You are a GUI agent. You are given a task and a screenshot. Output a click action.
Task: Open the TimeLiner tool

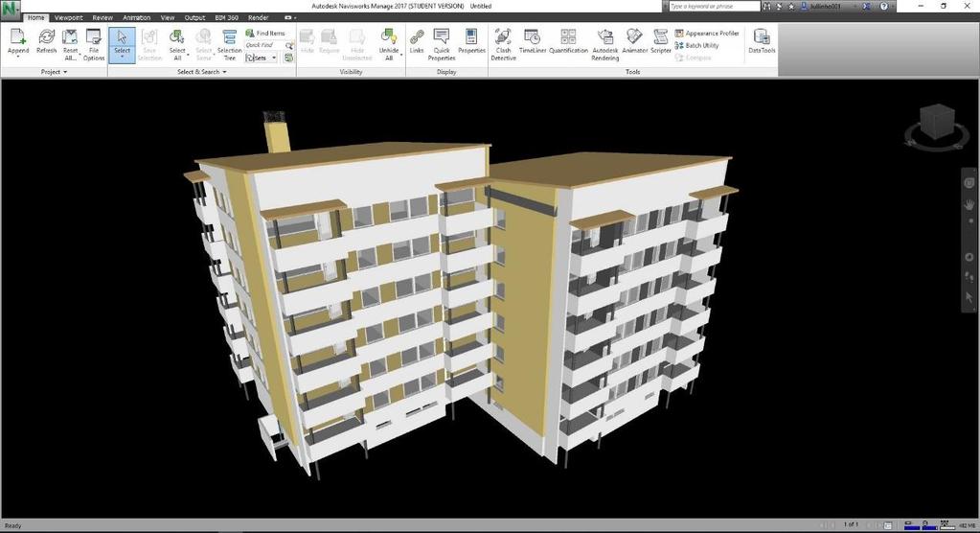point(533,41)
